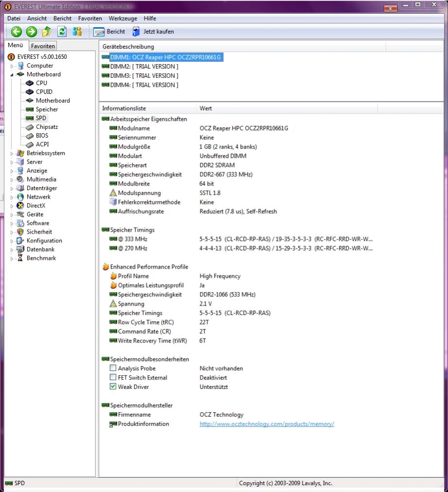
Task: Expand the Server node arrow
Action: point(12,163)
